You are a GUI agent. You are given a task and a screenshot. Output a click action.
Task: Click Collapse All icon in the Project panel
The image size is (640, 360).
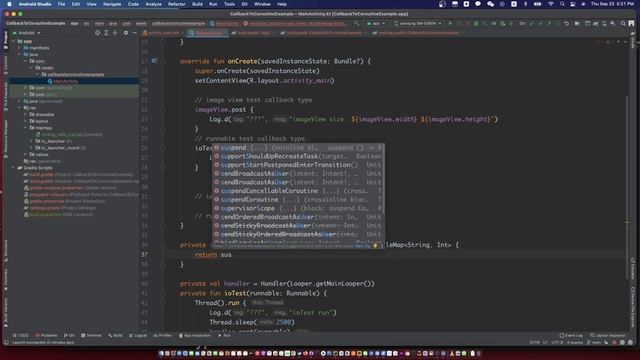115,33
